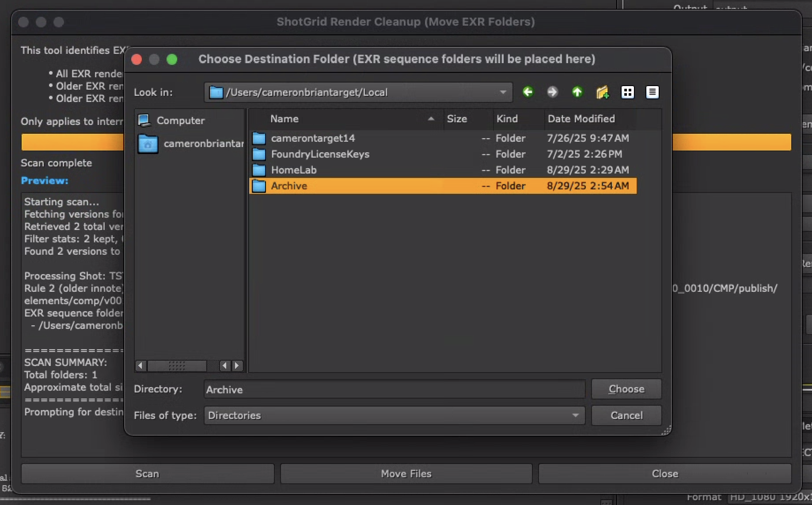Image resolution: width=812 pixels, height=505 pixels.
Task: Sort file list by Name column
Action: point(285,119)
